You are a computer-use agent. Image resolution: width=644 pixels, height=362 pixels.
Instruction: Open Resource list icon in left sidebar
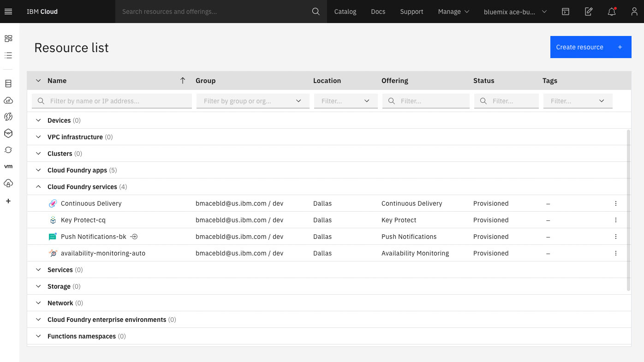(8, 55)
